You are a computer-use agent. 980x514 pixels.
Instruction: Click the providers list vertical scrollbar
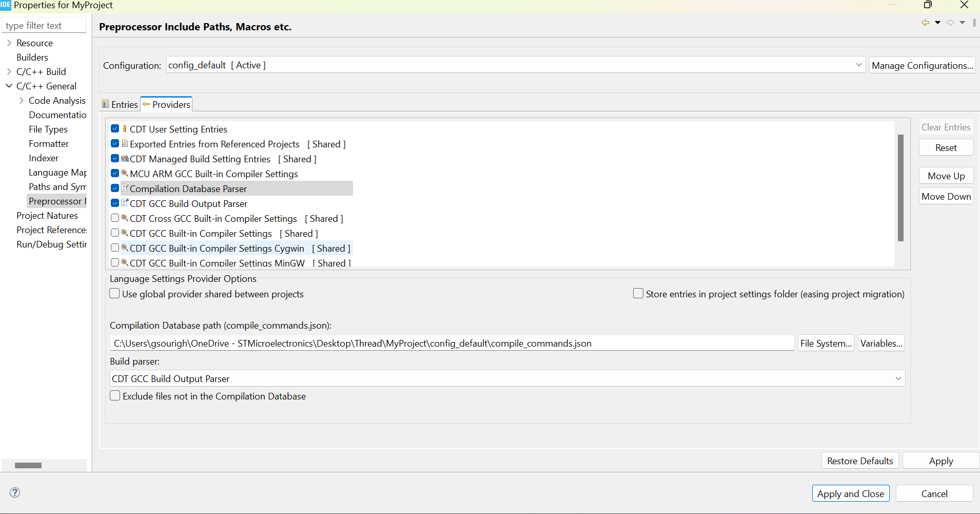click(x=900, y=187)
